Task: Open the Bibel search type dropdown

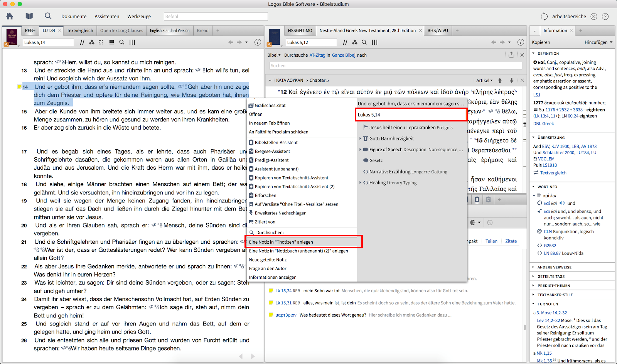Action: pos(274,55)
